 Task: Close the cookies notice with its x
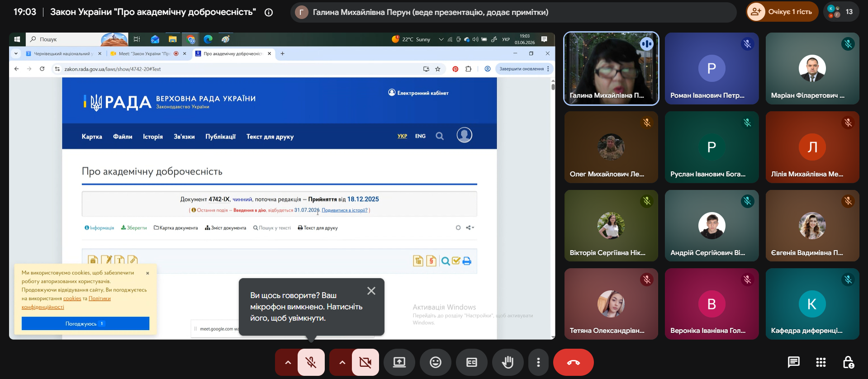point(147,273)
